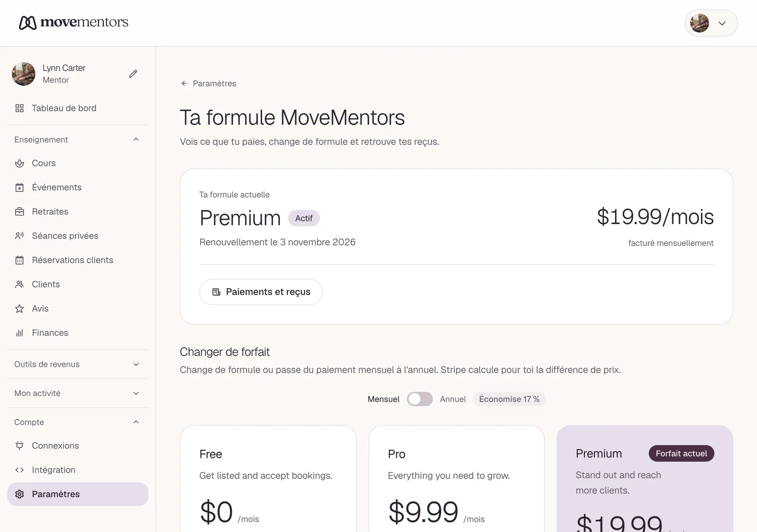Click the Finances bar chart icon
Image resolution: width=757 pixels, height=532 pixels.
19,333
